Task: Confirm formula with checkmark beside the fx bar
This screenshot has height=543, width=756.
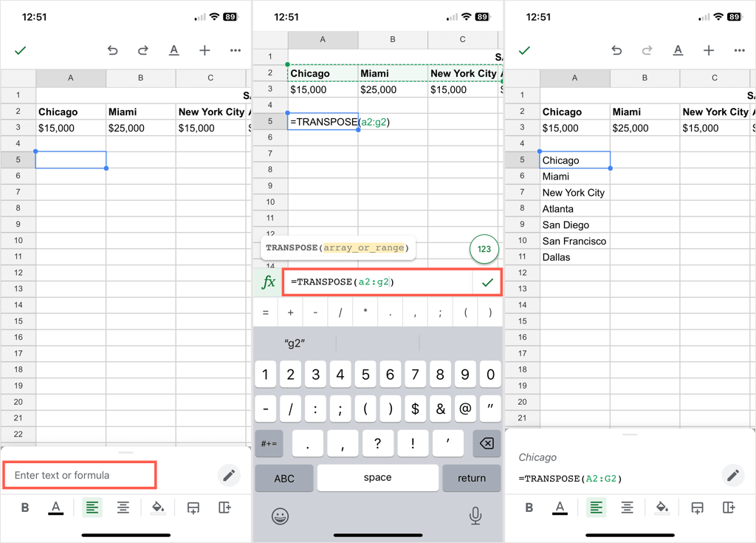Action: coord(487,283)
